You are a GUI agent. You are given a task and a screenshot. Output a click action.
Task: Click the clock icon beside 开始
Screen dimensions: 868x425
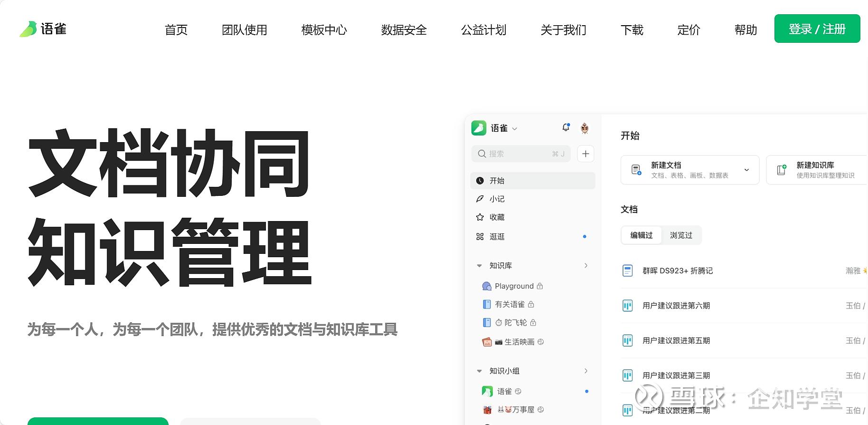tap(480, 181)
